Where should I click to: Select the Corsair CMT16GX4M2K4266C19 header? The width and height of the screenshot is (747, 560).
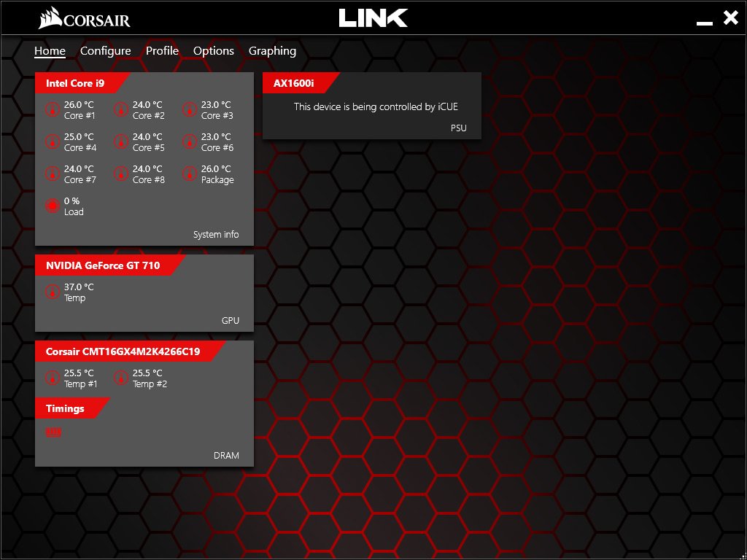pyautogui.click(x=130, y=351)
